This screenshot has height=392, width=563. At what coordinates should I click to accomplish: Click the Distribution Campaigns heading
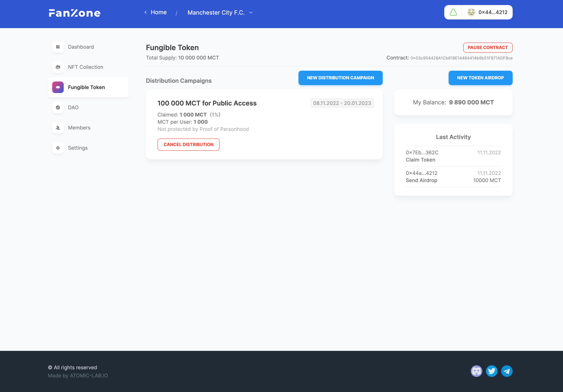point(179,81)
